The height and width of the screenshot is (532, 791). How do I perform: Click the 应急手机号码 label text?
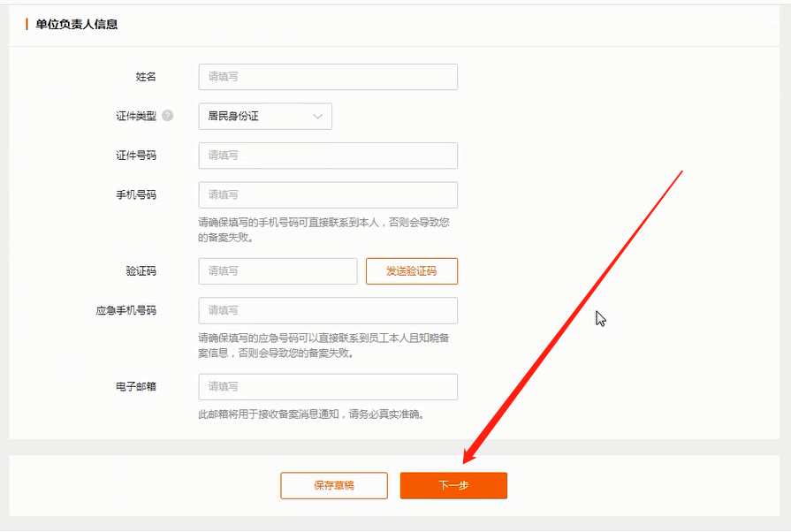tap(125, 310)
